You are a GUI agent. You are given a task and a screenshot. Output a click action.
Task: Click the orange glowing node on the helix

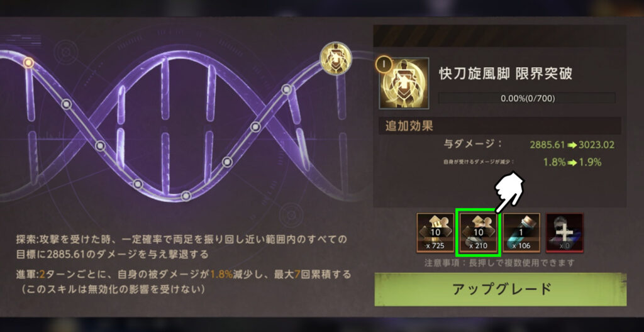click(x=28, y=62)
